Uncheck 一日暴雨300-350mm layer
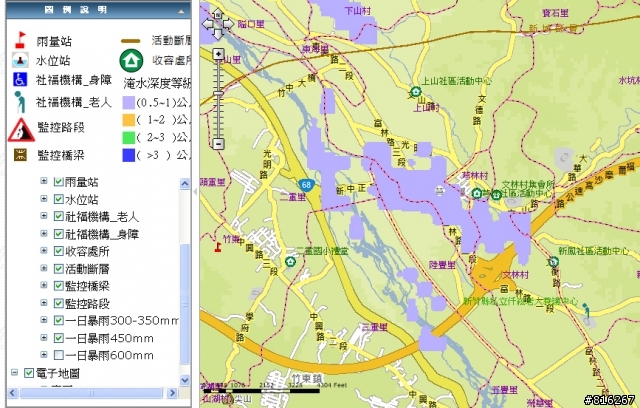The image size is (640, 408). [58, 320]
